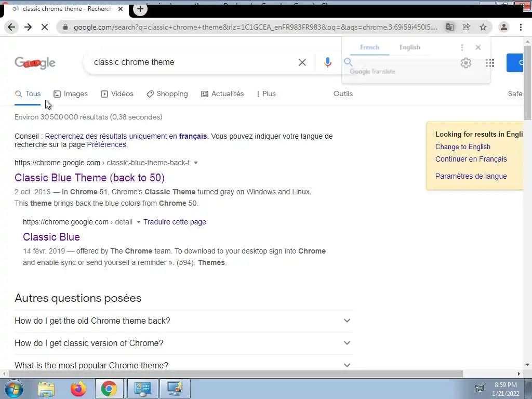Clear the search query text

pyautogui.click(x=302, y=62)
